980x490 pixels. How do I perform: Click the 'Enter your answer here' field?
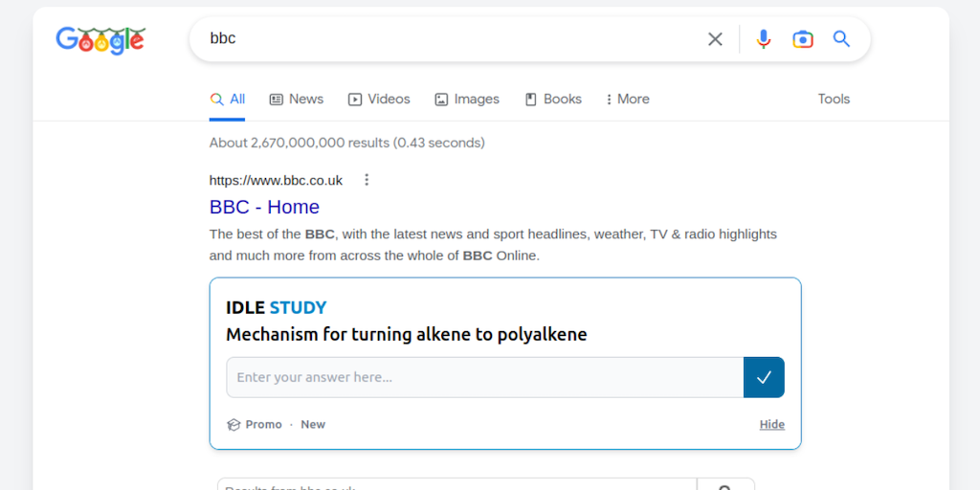coord(484,377)
